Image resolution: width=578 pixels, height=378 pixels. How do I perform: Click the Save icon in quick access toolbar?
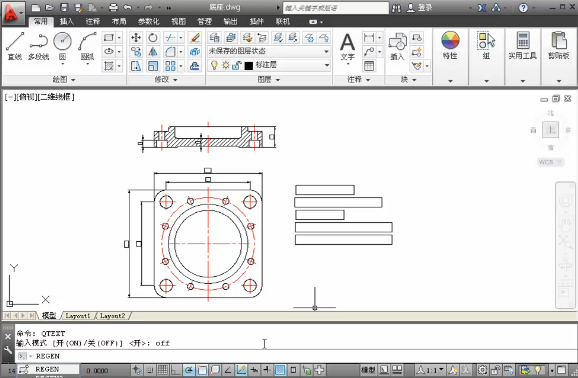64,8
